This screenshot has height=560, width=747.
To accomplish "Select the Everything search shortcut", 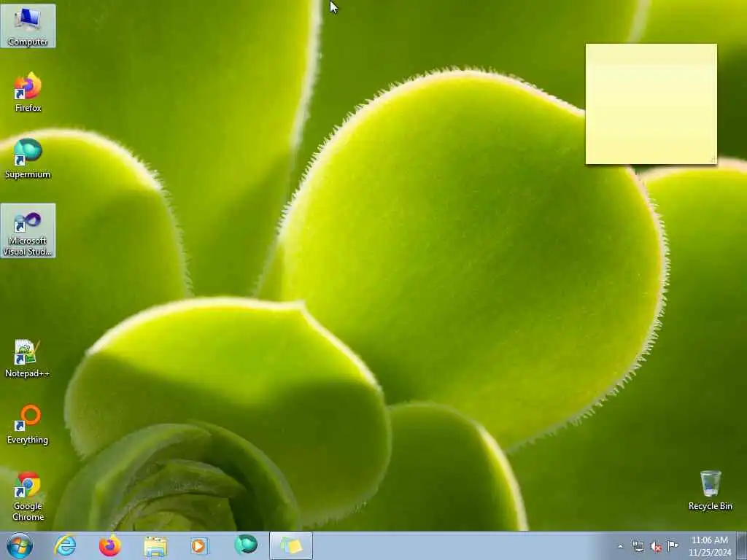I will tap(28, 424).
